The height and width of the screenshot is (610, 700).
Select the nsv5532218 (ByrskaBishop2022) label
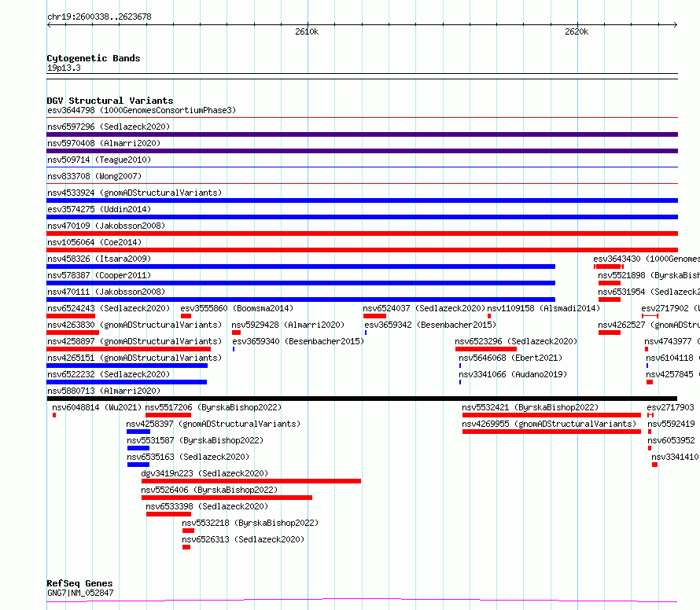[x=250, y=523]
